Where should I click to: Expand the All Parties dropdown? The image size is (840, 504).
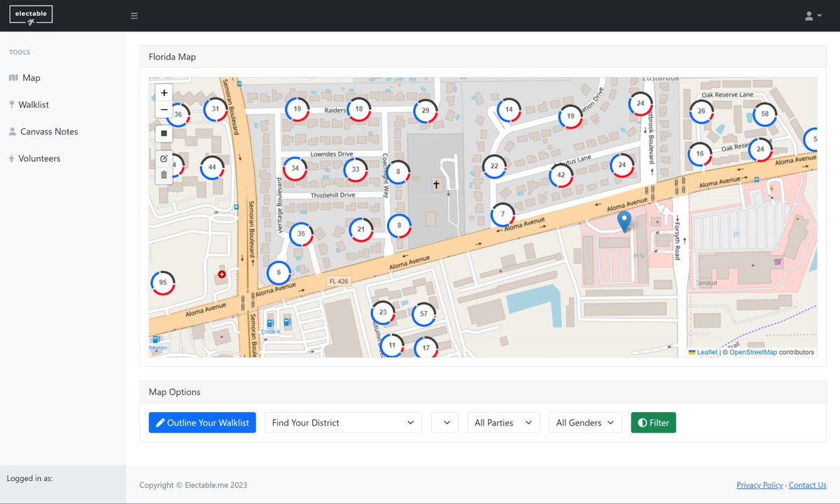(x=503, y=423)
